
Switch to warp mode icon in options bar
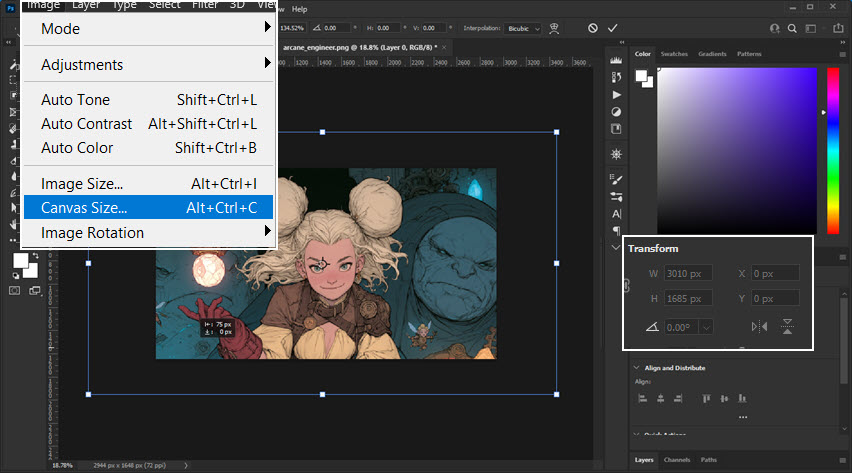(554, 28)
